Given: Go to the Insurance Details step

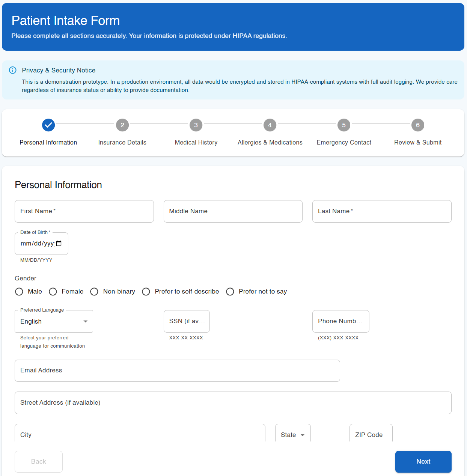Looking at the screenshot, I should point(122,142).
